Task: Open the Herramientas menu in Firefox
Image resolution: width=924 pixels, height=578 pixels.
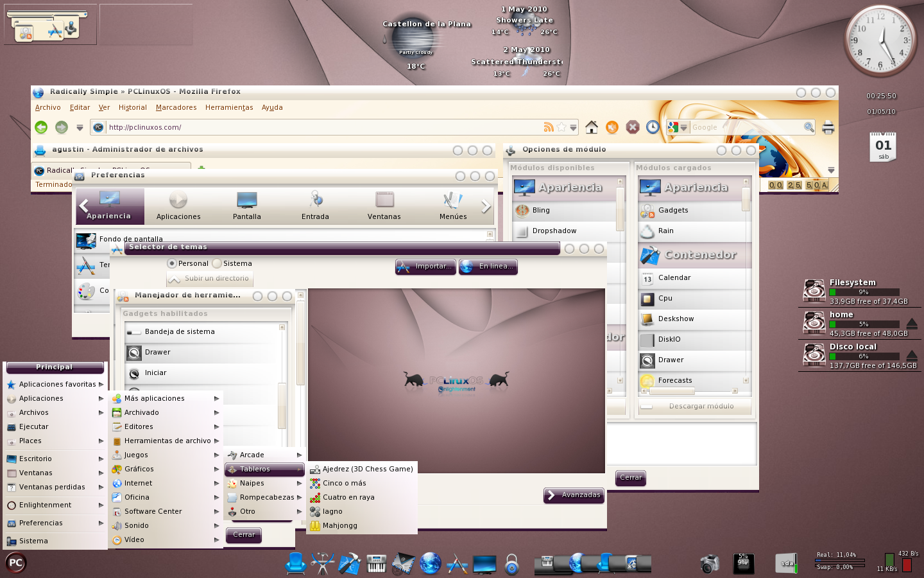Action: click(x=229, y=107)
